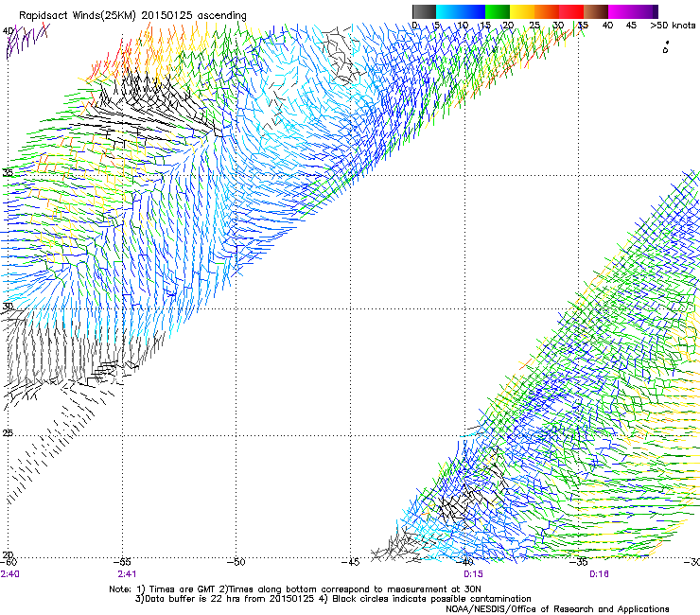
Task: Click the purple time label '2:40'
Action: tap(9, 574)
